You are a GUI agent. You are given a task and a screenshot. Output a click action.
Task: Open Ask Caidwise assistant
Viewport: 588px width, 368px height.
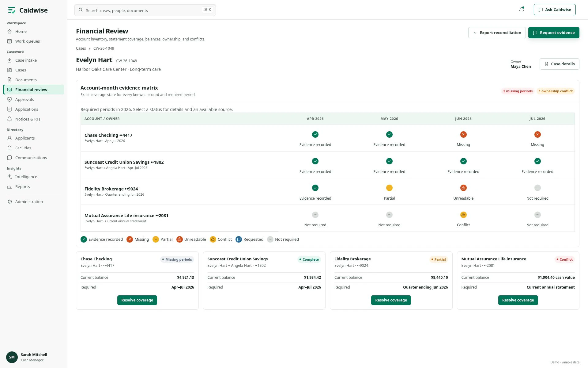(555, 10)
